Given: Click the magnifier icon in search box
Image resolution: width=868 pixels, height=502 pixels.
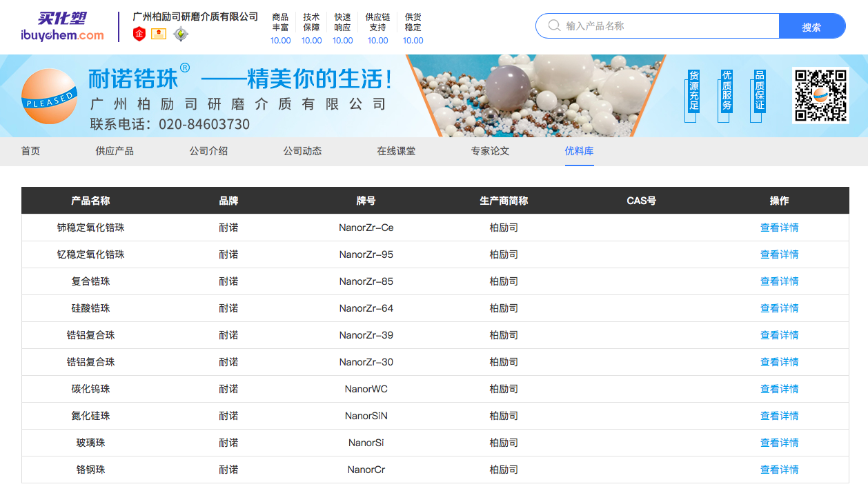Looking at the screenshot, I should pyautogui.click(x=554, y=26).
